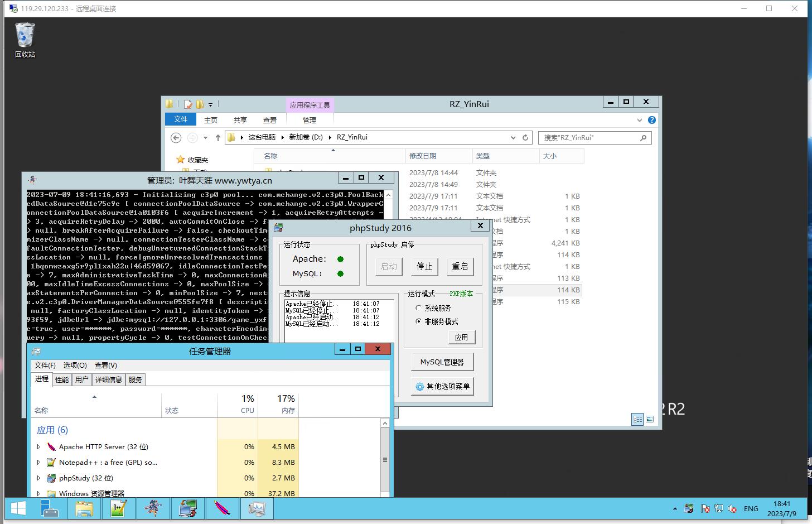Viewport: 812px width, 524px height.
Task: Switch Explorer to details view icon
Action: [x=637, y=419]
